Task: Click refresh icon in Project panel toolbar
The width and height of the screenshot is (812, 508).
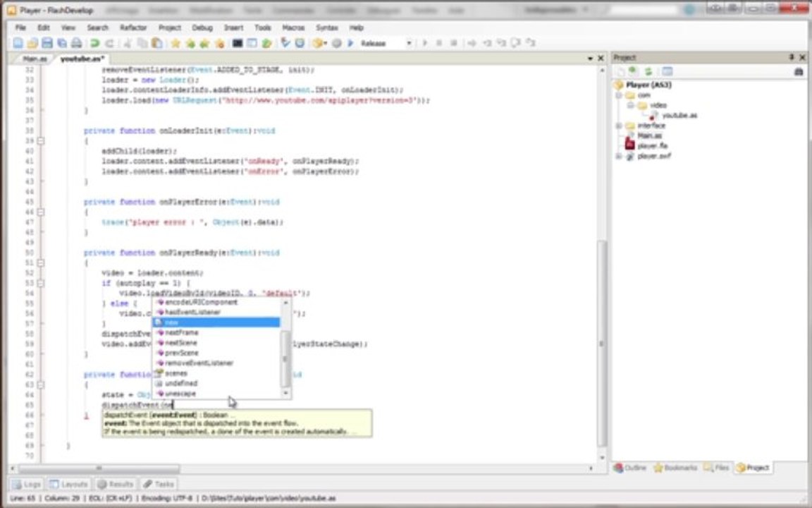Action: (x=648, y=71)
